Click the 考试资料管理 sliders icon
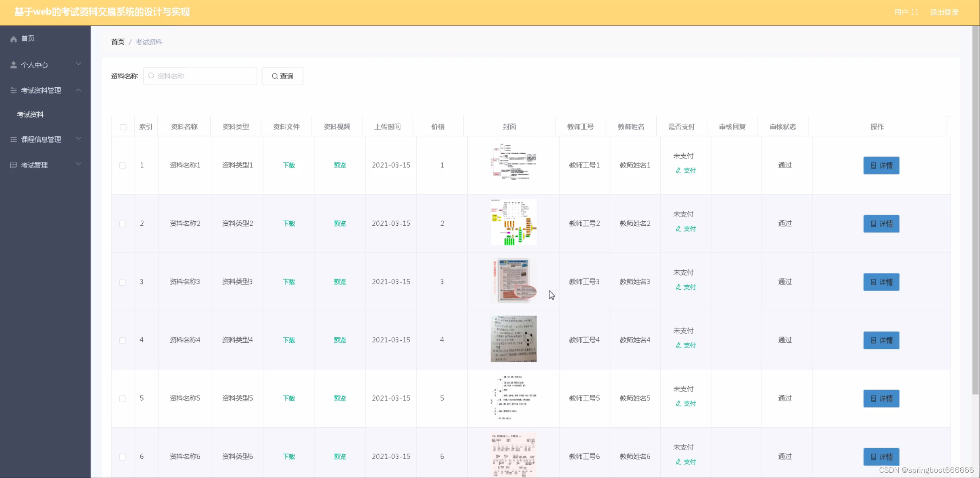Screen dimensions: 980x478 pos(14,90)
